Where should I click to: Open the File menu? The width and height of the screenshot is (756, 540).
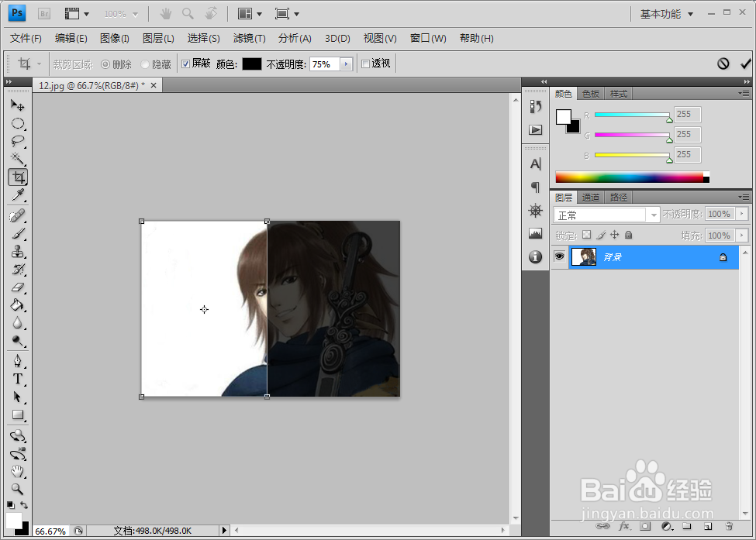pos(26,38)
